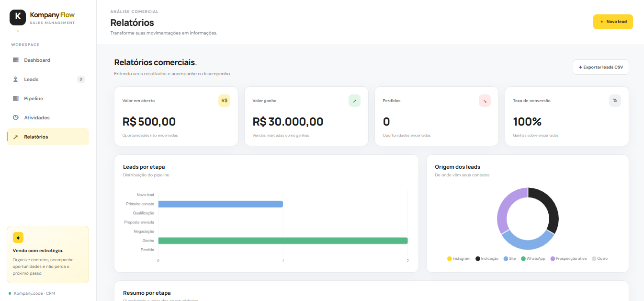644x301 pixels.
Task: Click the Site legend swatch
Action: tap(506, 259)
